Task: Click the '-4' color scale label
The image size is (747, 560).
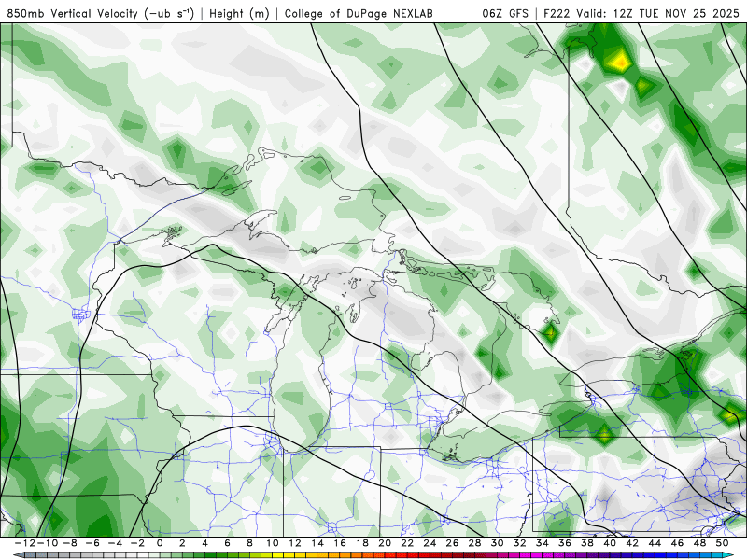Action: [x=115, y=543]
